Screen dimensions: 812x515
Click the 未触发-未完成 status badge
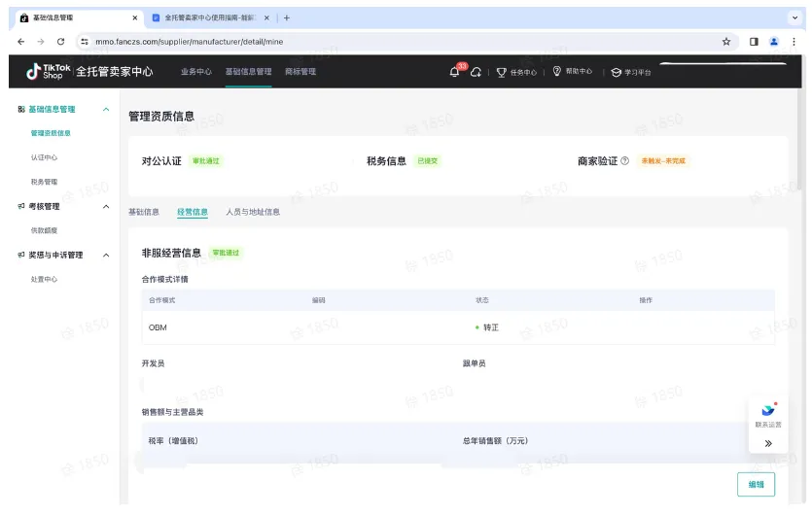point(663,161)
